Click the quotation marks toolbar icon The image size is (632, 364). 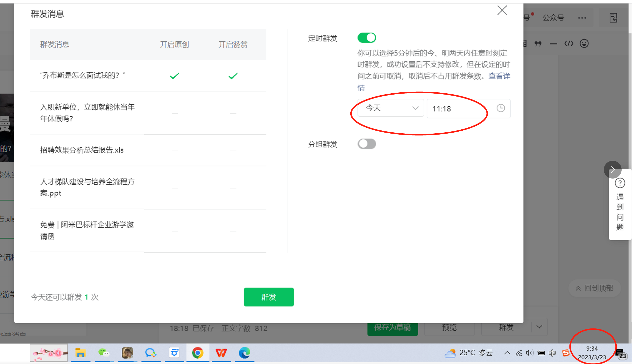(538, 44)
